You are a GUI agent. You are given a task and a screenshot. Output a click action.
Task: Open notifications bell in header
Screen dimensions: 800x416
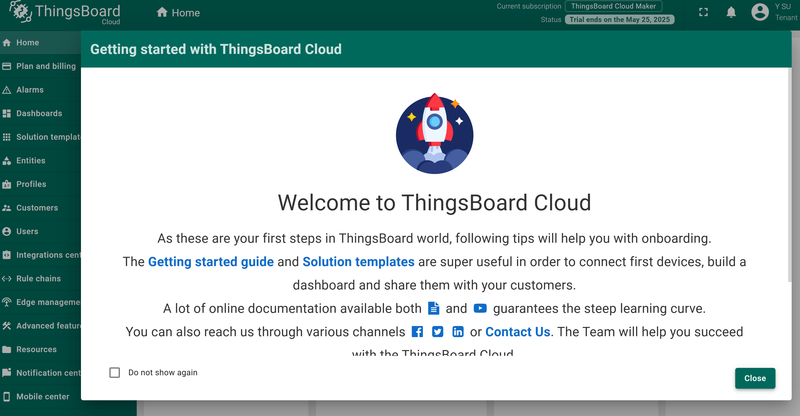731,12
